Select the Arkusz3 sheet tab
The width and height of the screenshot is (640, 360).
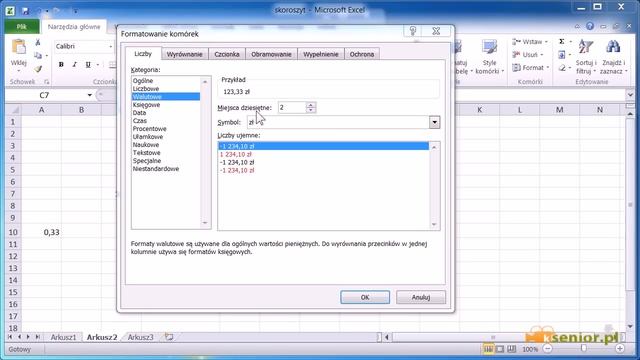(x=140, y=337)
